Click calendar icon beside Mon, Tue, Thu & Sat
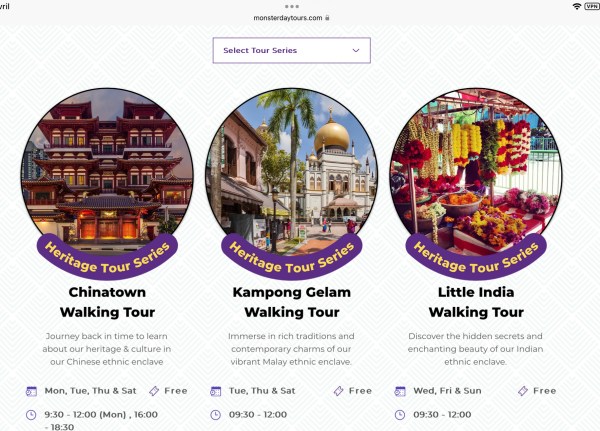 [x=31, y=391]
